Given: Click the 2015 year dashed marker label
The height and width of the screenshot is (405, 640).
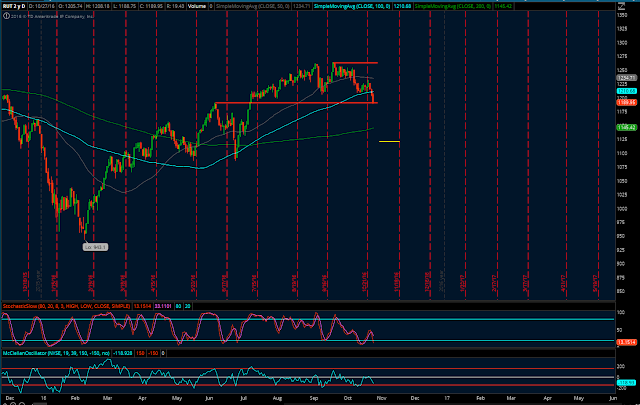Looking at the screenshot, I should coord(38,281).
